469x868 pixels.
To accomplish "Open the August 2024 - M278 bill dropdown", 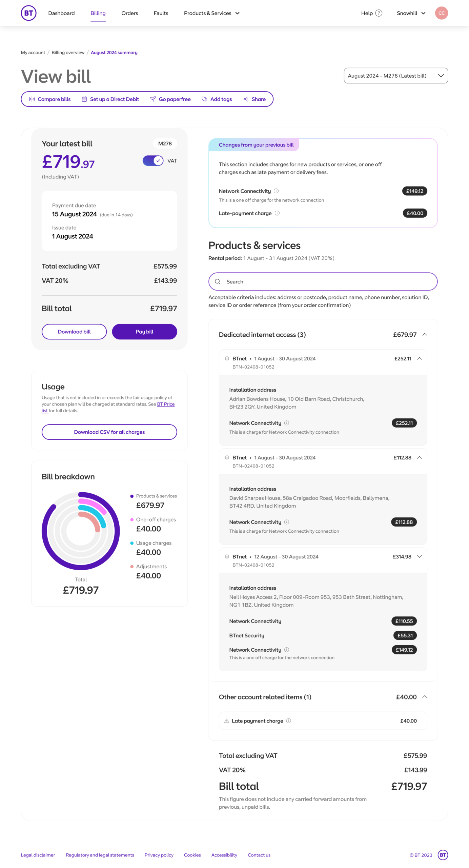I will [x=395, y=76].
